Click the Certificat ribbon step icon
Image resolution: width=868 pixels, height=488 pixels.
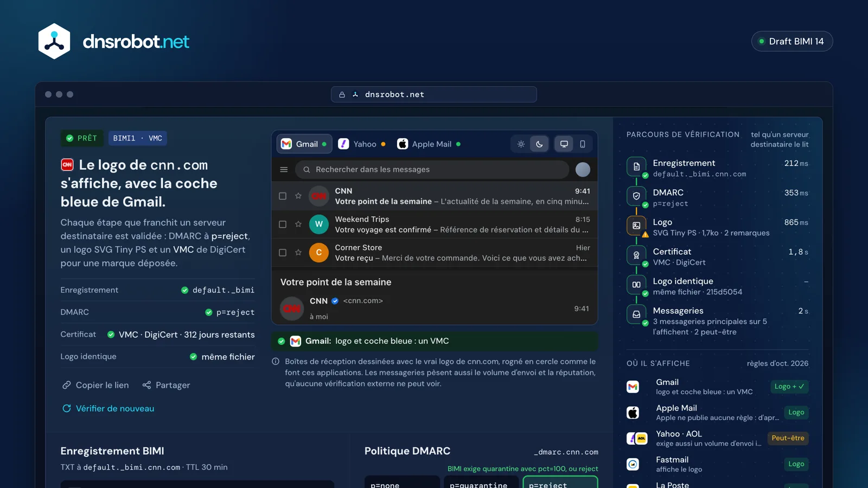(x=636, y=255)
